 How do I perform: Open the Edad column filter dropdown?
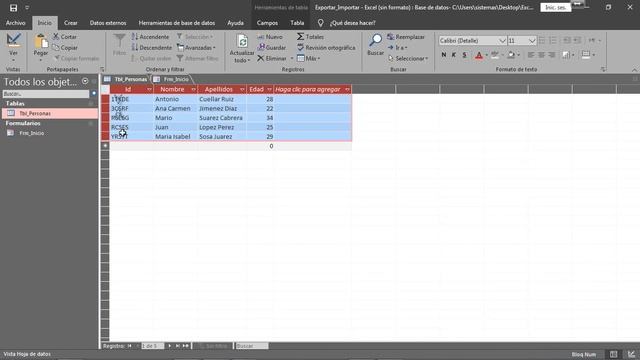click(269, 89)
